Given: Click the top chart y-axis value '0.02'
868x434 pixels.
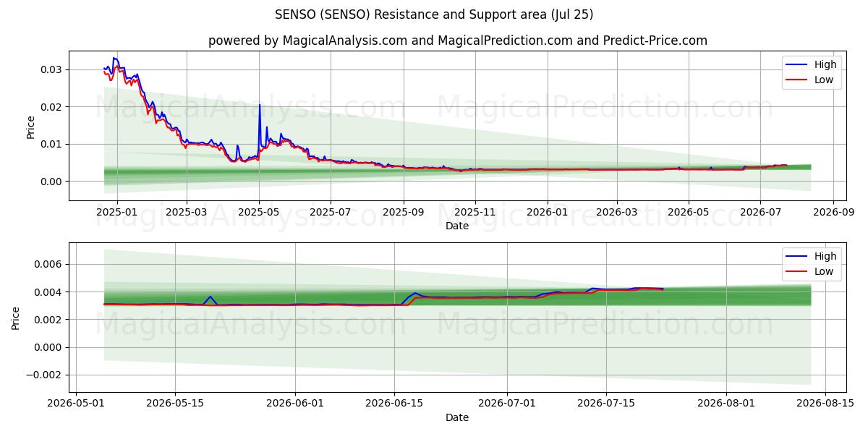Looking at the screenshot, I should pos(52,107).
